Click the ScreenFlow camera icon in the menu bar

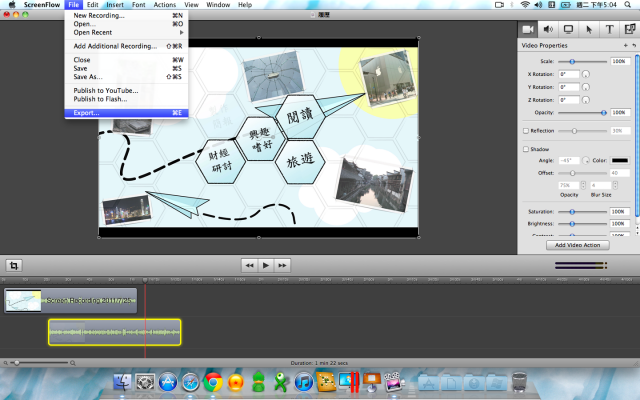tap(499, 4)
